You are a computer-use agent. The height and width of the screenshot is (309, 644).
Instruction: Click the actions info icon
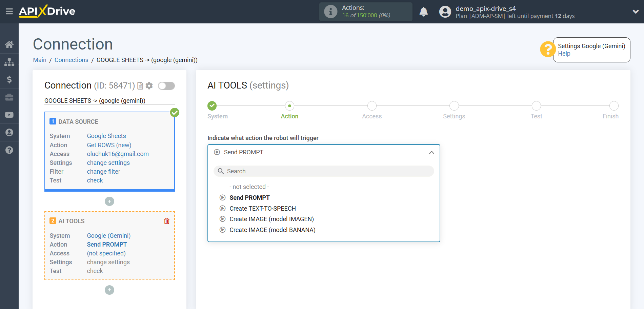[330, 12]
